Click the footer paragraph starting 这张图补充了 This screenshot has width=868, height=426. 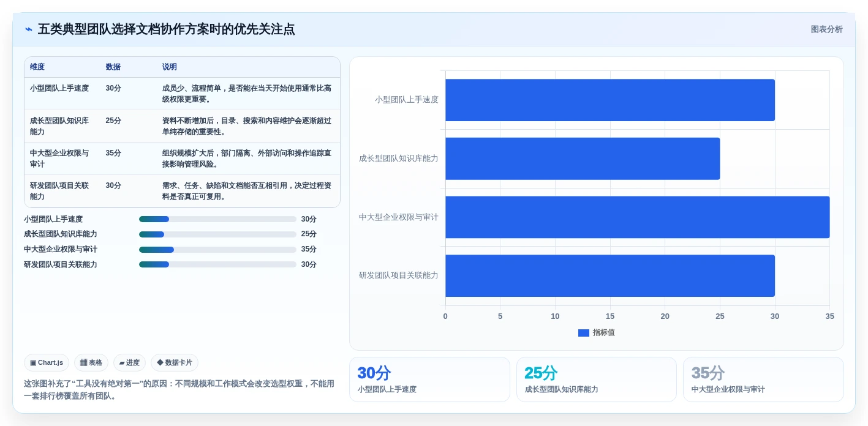click(179, 390)
